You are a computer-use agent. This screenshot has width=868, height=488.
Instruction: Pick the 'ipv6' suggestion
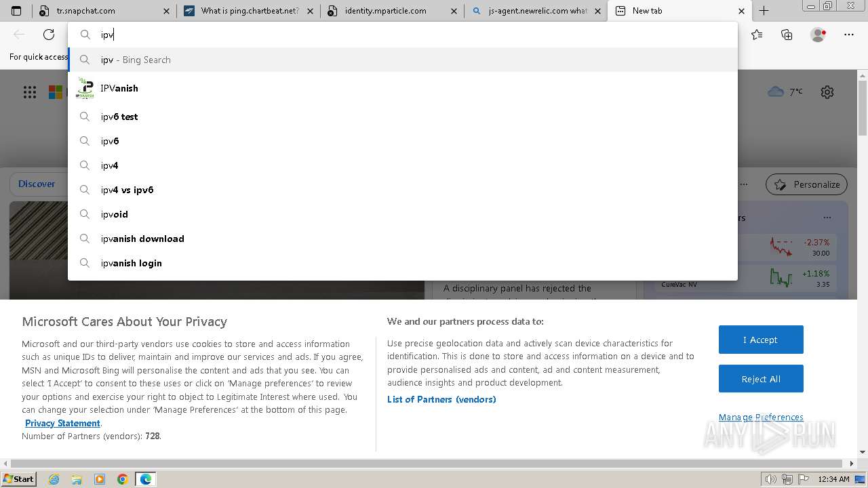pos(403,141)
